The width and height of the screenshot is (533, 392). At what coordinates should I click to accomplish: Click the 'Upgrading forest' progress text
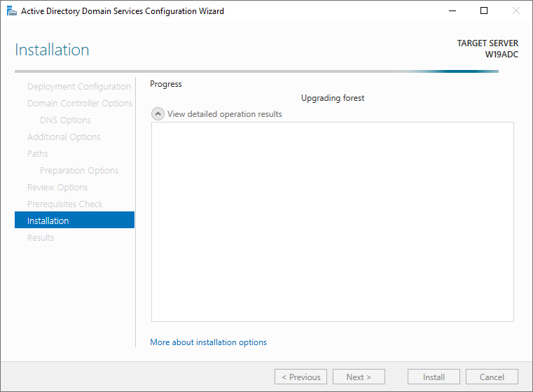333,98
